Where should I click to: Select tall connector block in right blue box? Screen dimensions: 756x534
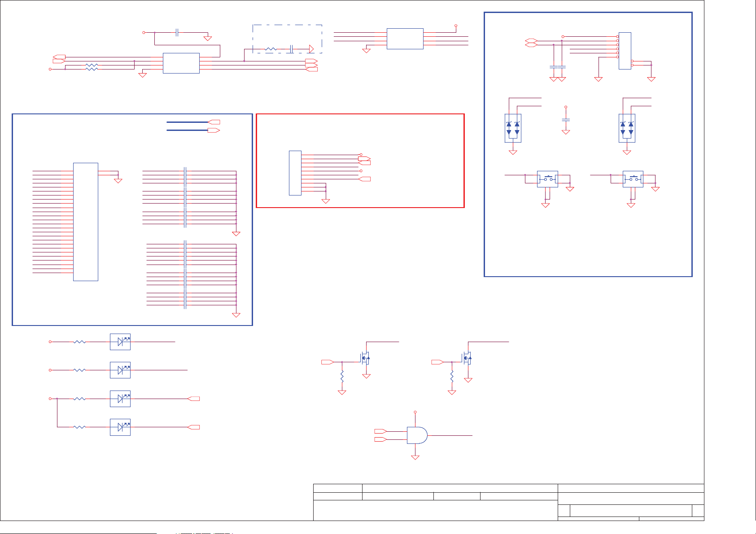pyautogui.click(x=625, y=51)
